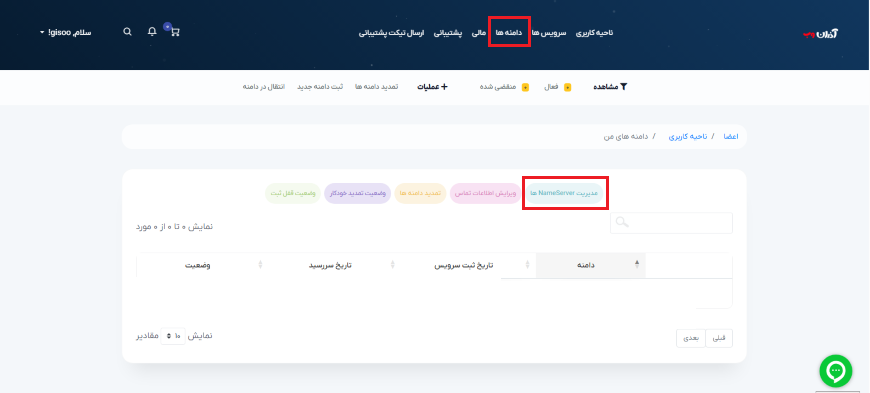The width and height of the screenshot is (870, 393).
Task: Click the header search magnifier icon
Action: [128, 32]
